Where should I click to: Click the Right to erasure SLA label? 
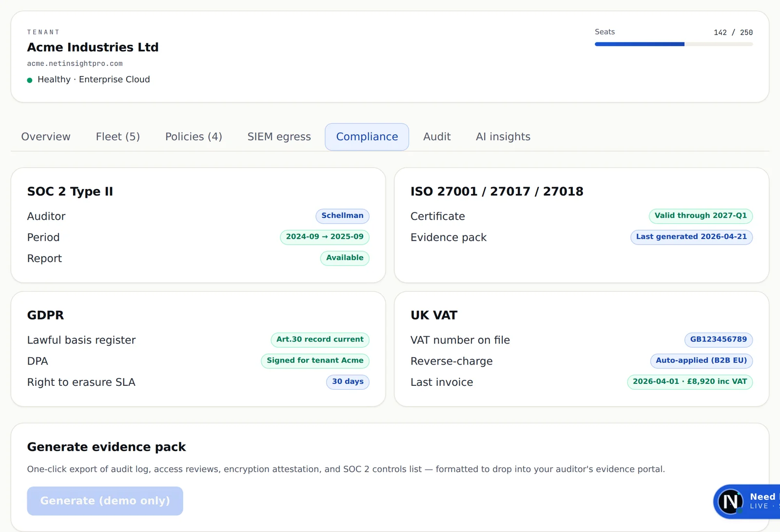[81, 382]
